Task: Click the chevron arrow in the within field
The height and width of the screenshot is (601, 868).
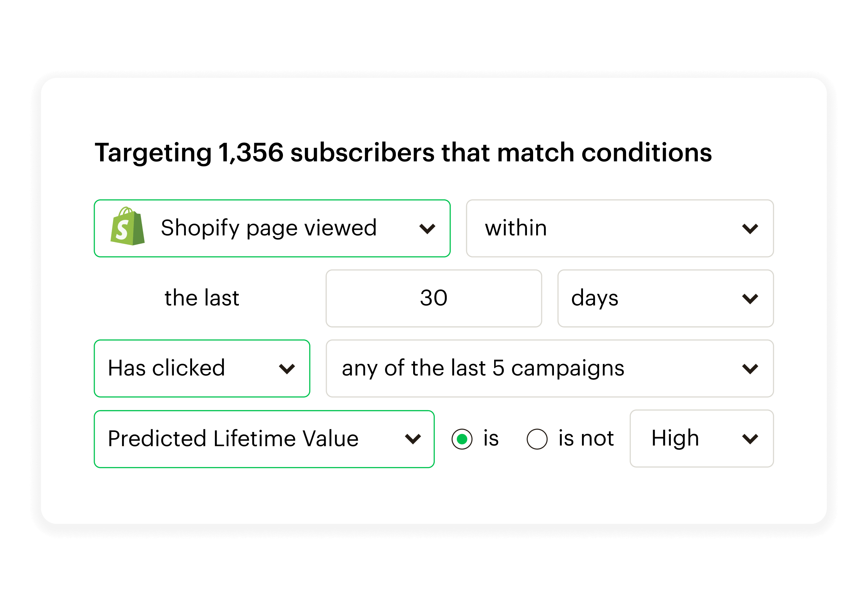Action: pos(750,228)
